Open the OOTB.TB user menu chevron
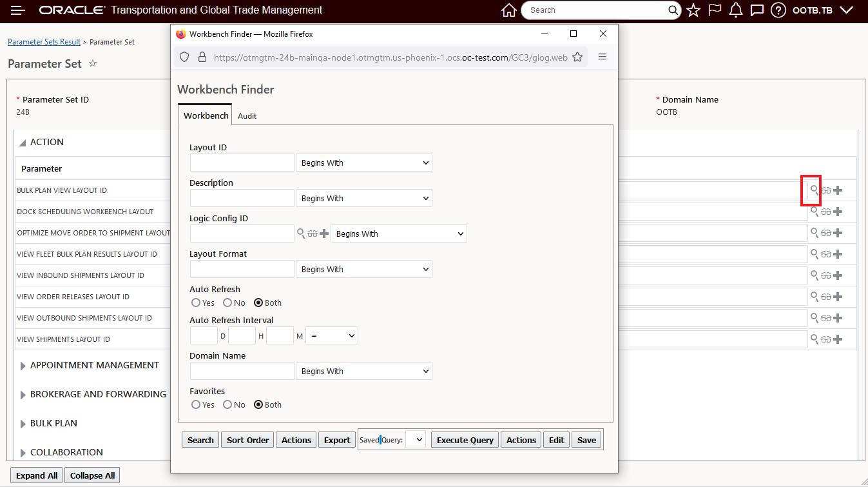The width and height of the screenshot is (868, 487). (x=847, y=10)
